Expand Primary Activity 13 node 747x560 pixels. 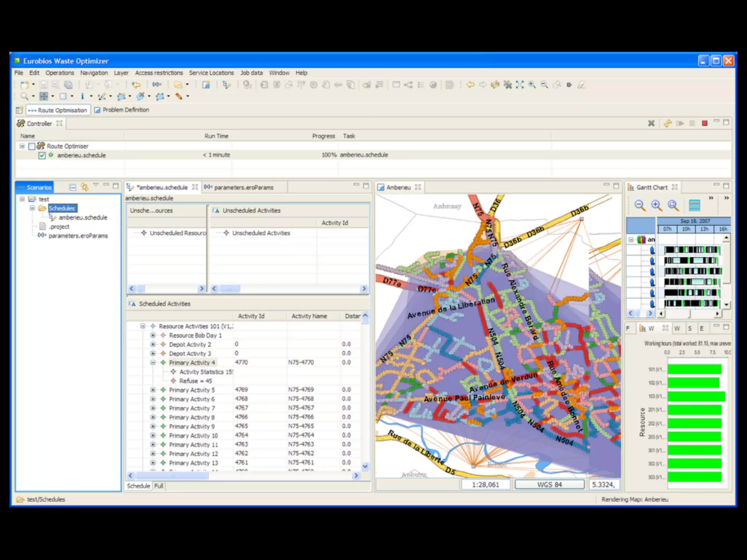(153, 463)
